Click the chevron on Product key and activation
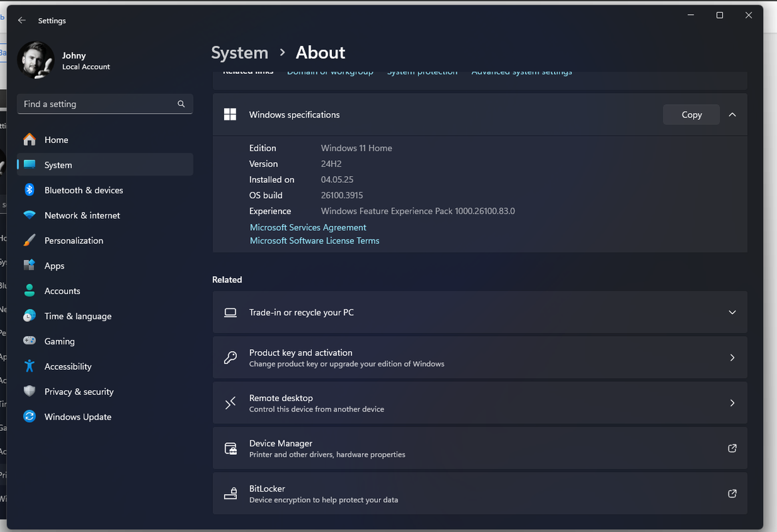 pos(732,358)
